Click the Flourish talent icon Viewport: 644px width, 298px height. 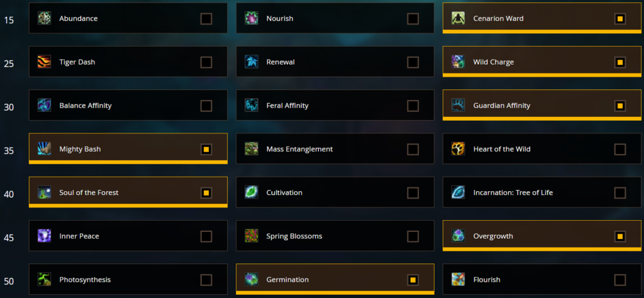(458, 280)
